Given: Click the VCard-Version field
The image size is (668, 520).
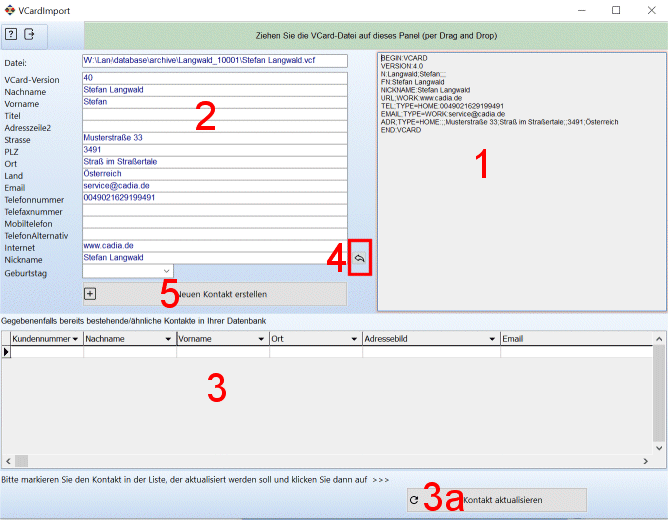Looking at the screenshot, I should pos(215,78).
